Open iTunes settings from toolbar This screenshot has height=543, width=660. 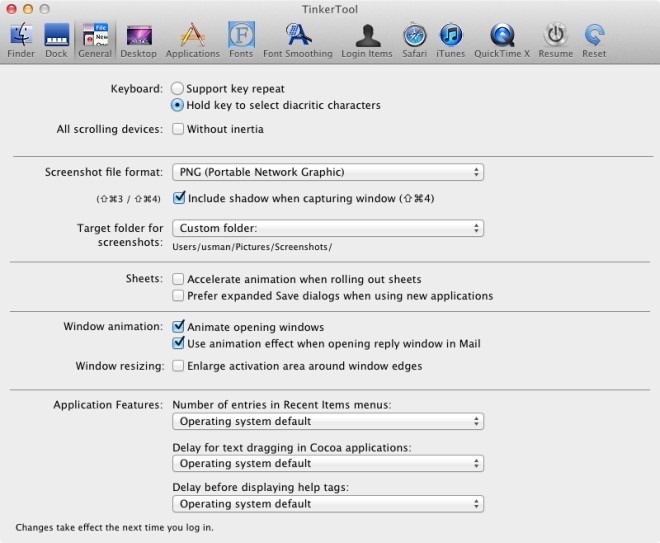[451, 40]
